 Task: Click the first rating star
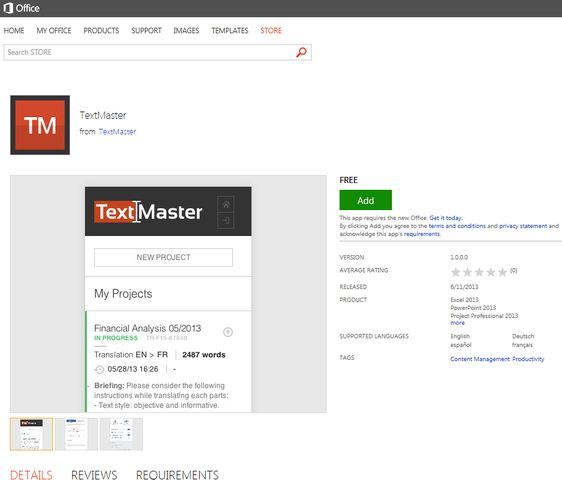coord(456,272)
